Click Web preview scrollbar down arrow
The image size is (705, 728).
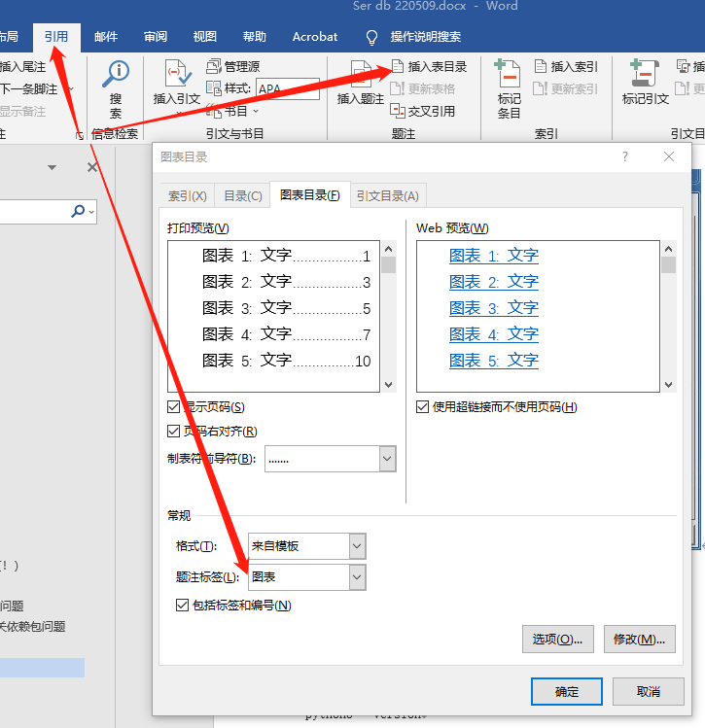coord(669,385)
